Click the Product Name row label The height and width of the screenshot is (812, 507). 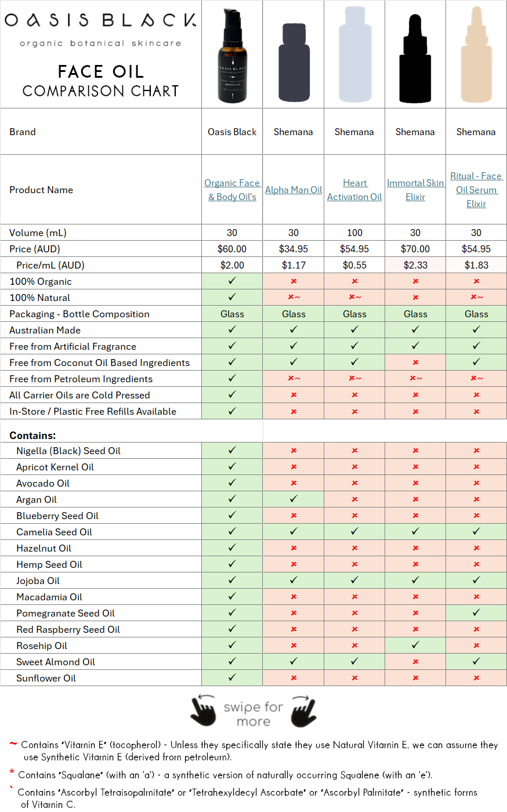click(41, 190)
